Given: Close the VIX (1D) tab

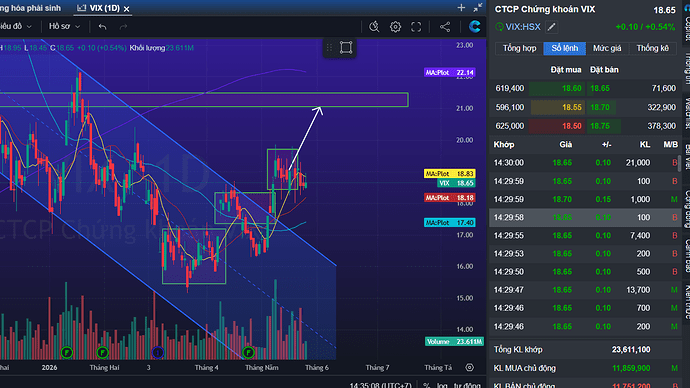Looking at the screenshot, I should tap(126, 9).
